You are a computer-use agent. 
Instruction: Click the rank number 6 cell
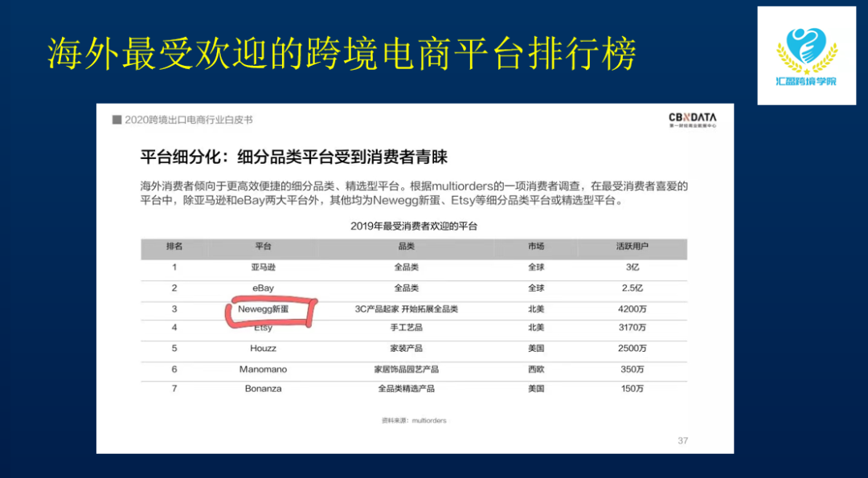(174, 369)
